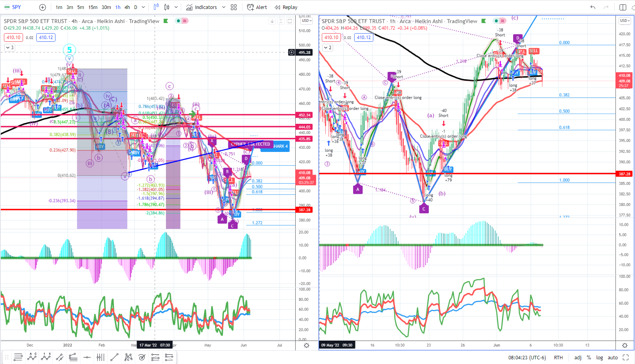This screenshot has height=364, width=635.
Task: Click the add symbol plus icon
Action: (x=43, y=7)
